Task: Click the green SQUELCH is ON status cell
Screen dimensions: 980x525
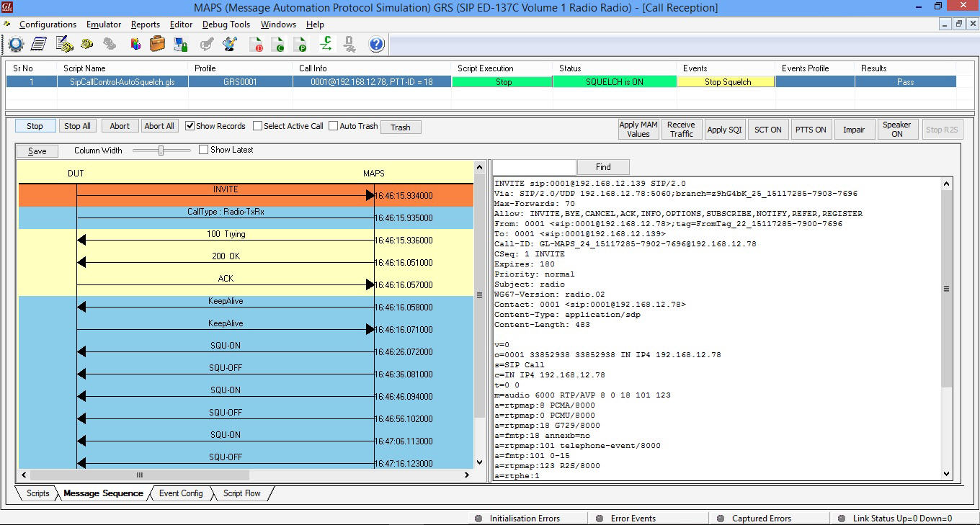Action: pos(615,82)
